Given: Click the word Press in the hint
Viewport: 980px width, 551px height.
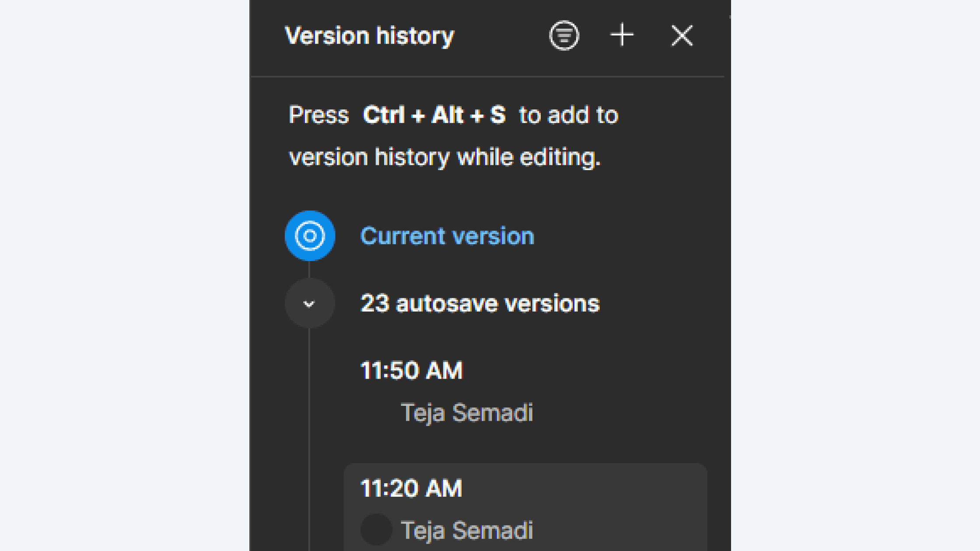Looking at the screenshot, I should tap(318, 115).
